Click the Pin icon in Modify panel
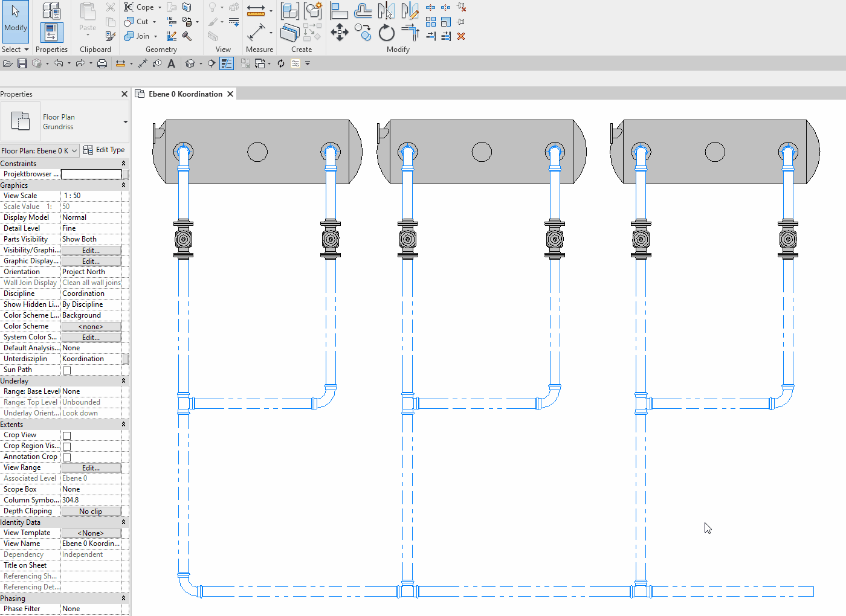The width and height of the screenshot is (846, 616). point(461,22)
